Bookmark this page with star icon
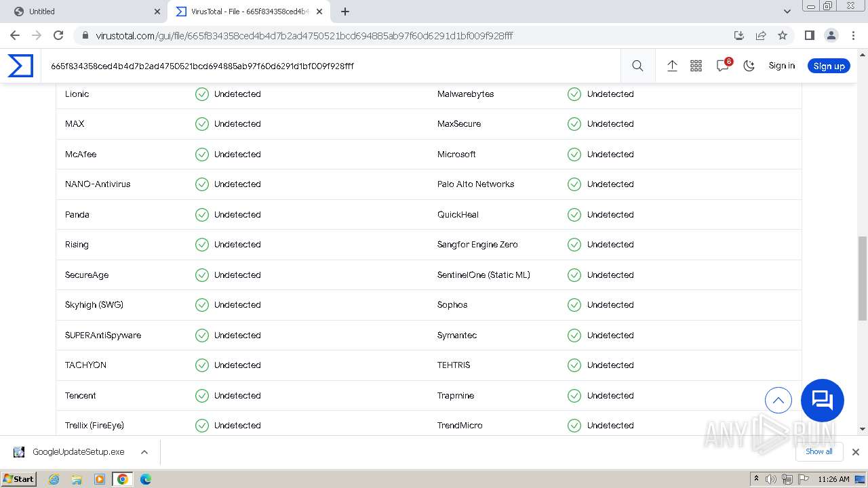Screen dimensions: 868x488 click(783, 35)
